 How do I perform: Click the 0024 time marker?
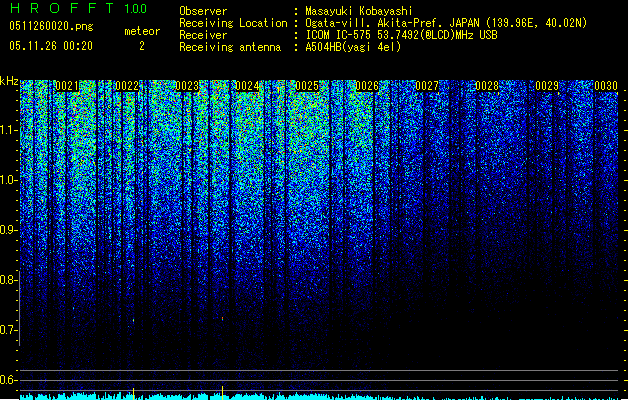click(247, 86)
